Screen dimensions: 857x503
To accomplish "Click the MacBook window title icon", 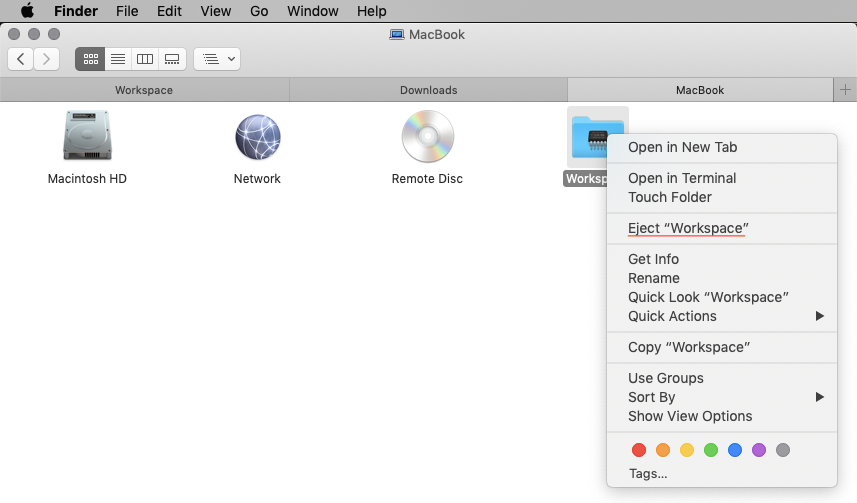I will click(x=397, y=34).
